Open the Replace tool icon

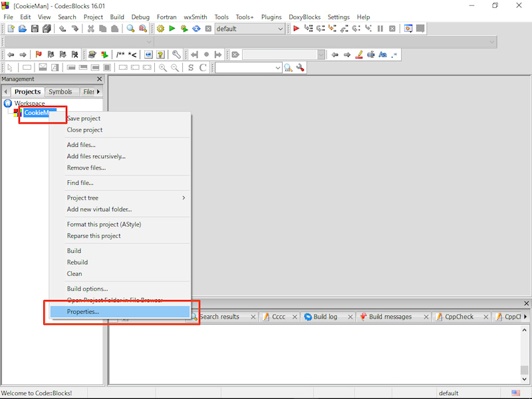coord(143,29)
